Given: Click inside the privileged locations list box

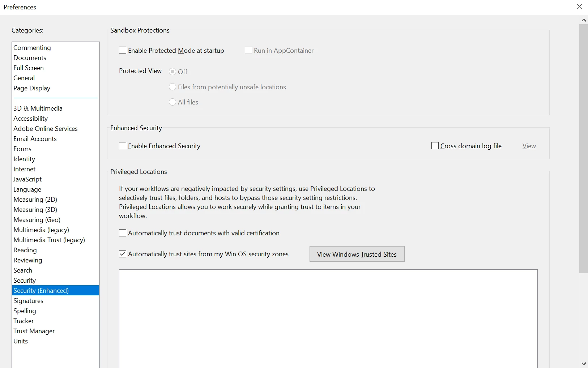Looking at the screenshot, I should [x=328, y=318].
